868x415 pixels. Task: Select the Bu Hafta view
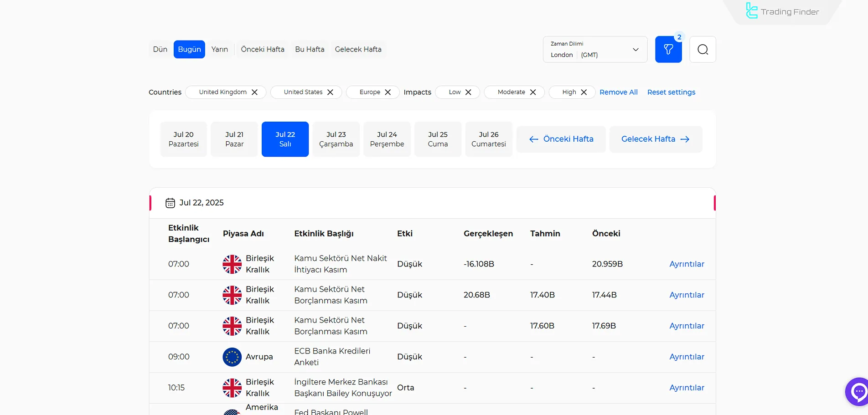310,49
